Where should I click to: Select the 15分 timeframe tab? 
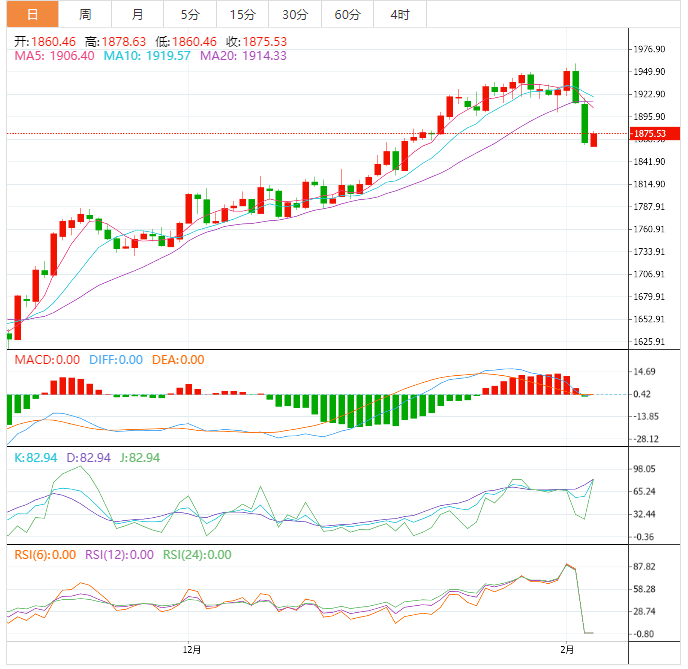click(242, 14)
